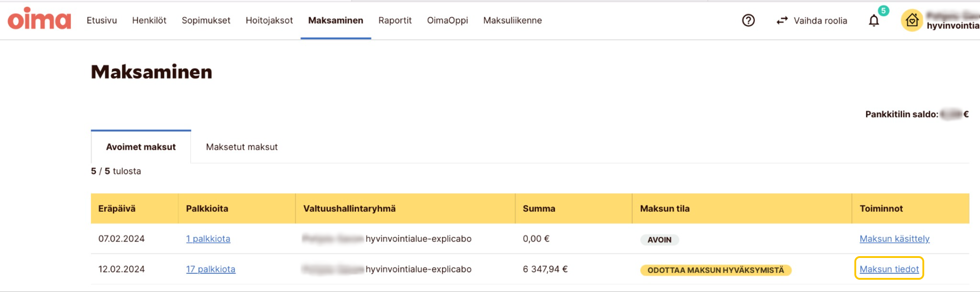Image resolution: width=980 pixels, height=292 pixels.
Task: Go to OimaOppi
Action: (x=448, y=20)
